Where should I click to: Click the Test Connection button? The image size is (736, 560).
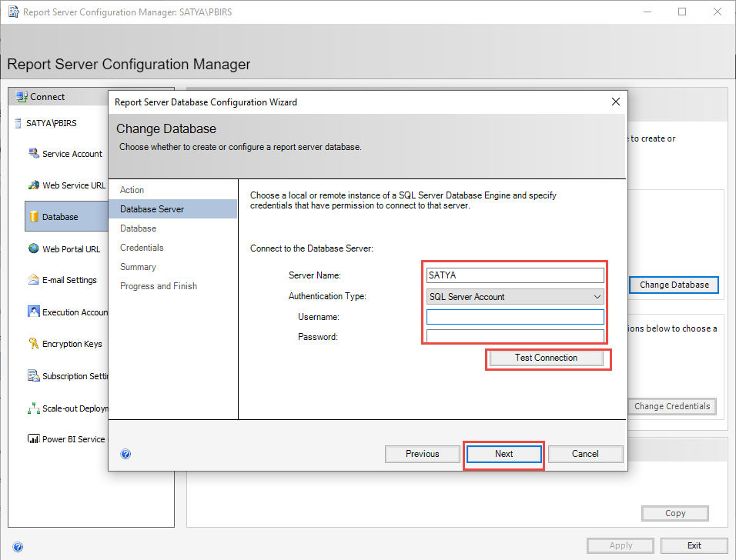[548, 358]
